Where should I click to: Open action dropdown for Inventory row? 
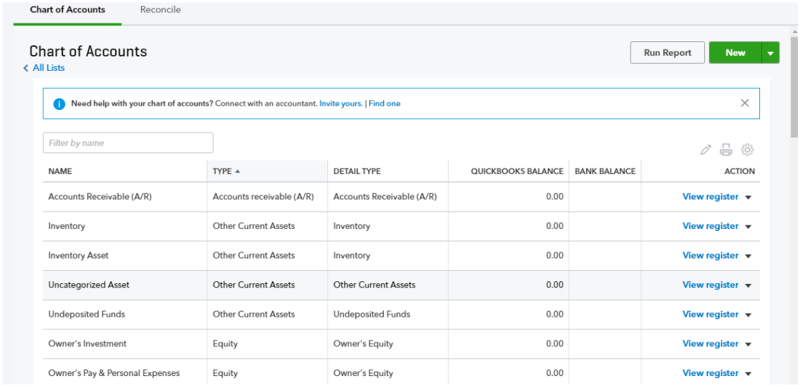pyautogui.click(x=748, y=227)
